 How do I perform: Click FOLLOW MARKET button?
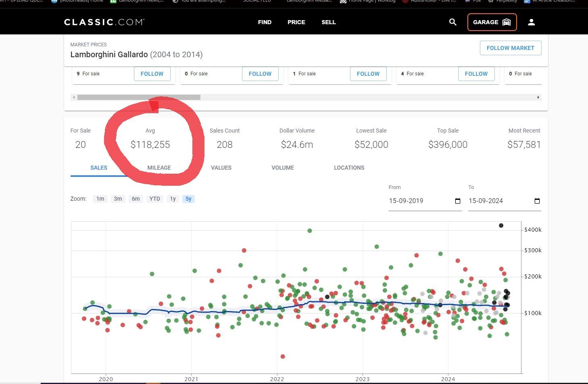(510, 48)
